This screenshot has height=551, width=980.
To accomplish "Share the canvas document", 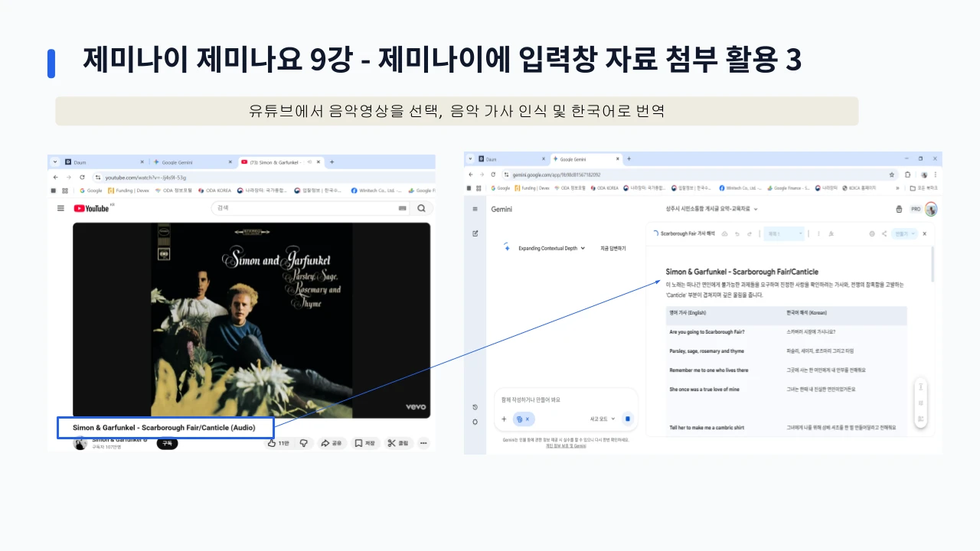I will click(884, 233).
